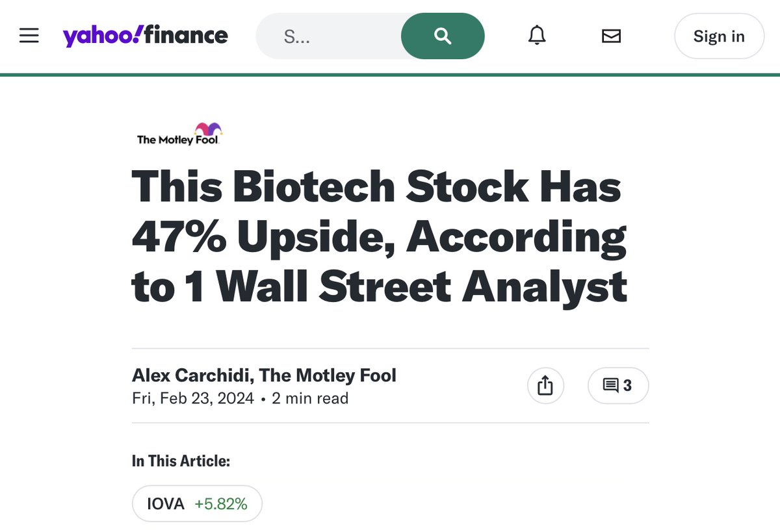Click the "In This Article:" label
The width and height of the screenshot is (780, 532).
[181, 461]
